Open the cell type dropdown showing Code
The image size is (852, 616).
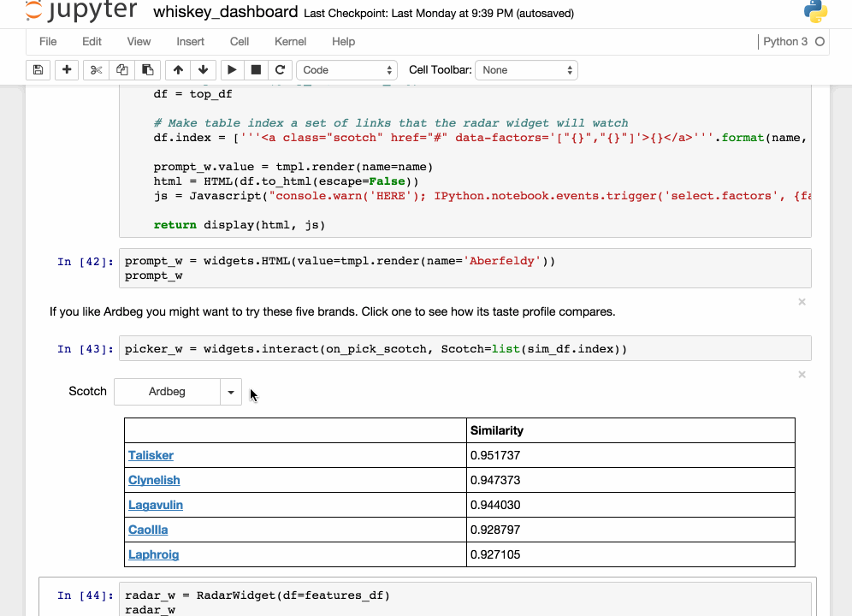coord(346,70)
